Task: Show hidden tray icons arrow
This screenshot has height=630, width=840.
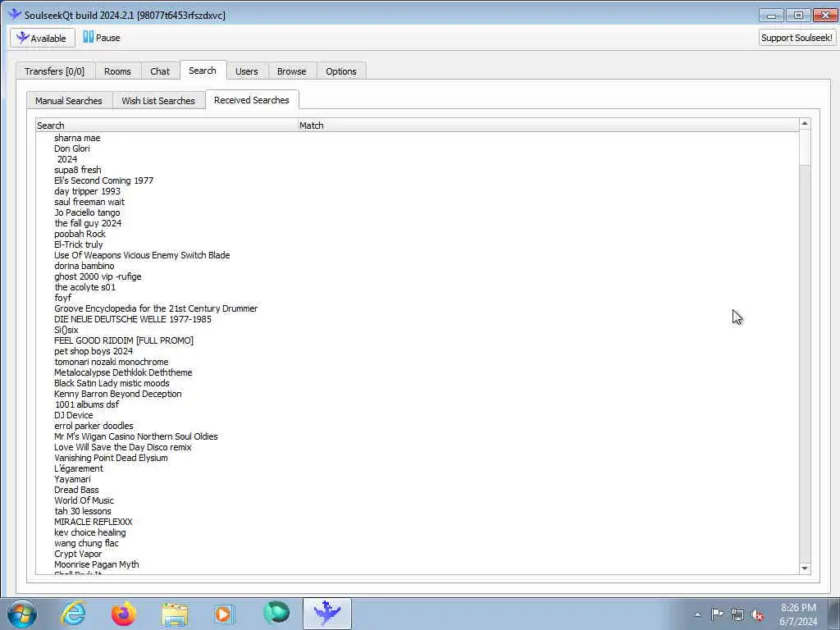Action: pyautogui.click(x=697, y=614)
